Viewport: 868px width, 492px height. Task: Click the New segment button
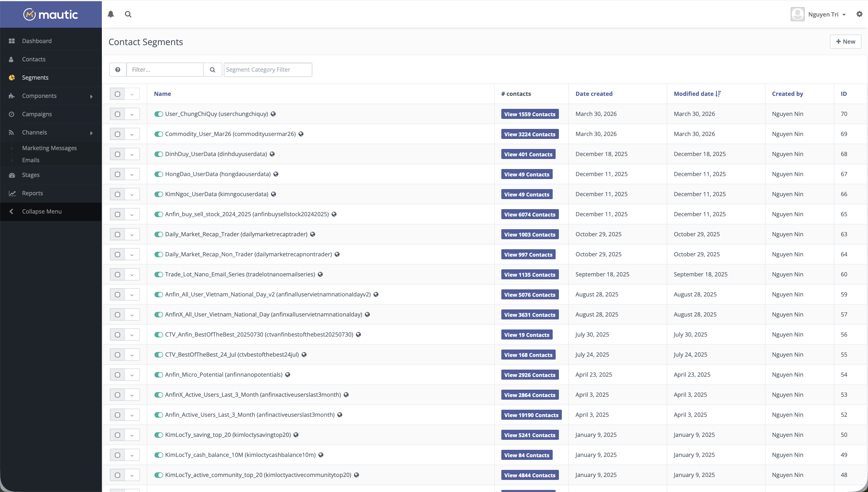pyautogui.click(x=845, y=42)
